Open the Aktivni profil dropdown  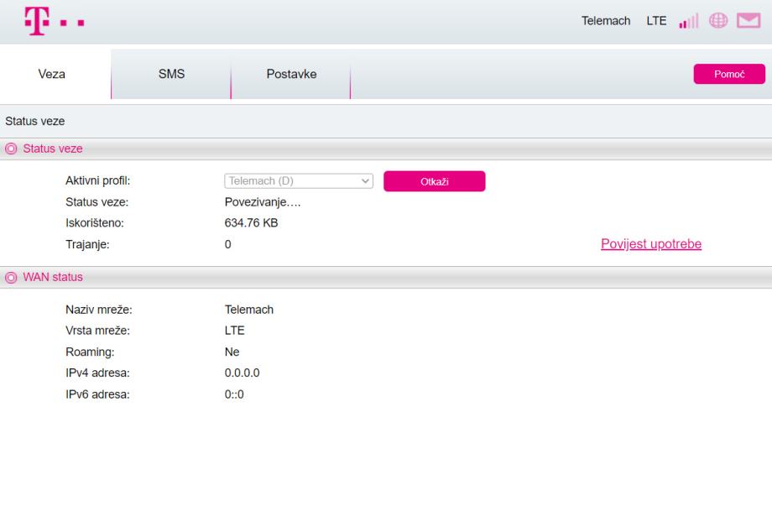point(299,181)
